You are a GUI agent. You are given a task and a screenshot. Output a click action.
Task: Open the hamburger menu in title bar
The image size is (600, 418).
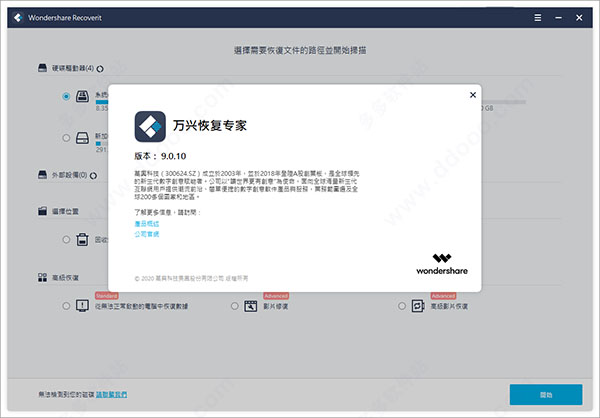coord(538,18)
